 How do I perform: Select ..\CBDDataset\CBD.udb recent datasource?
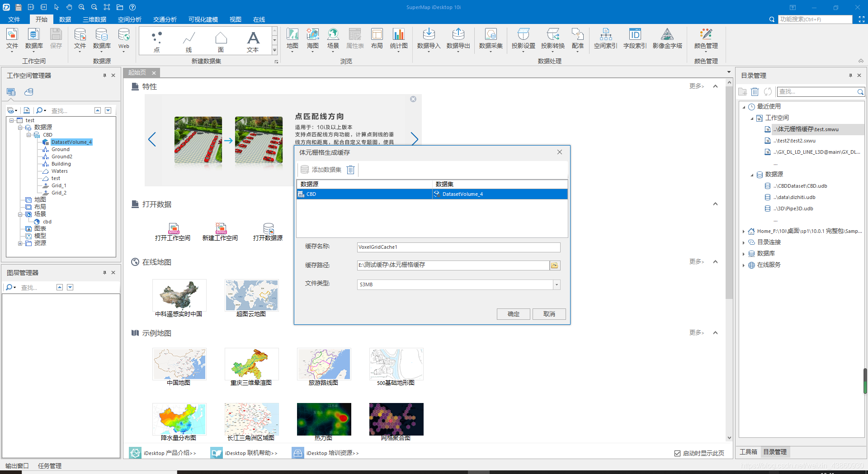tap(800, 186)
